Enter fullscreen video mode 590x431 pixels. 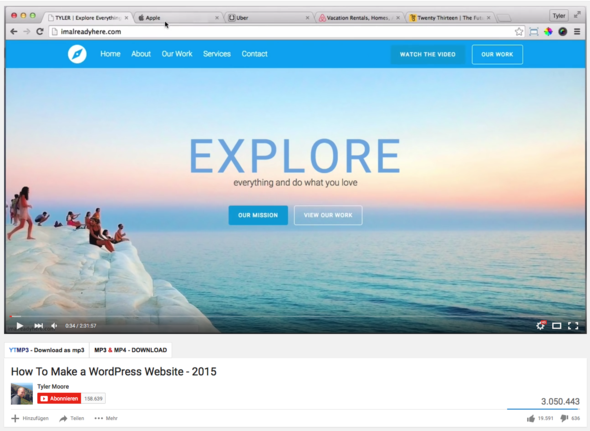click(573, 326)
